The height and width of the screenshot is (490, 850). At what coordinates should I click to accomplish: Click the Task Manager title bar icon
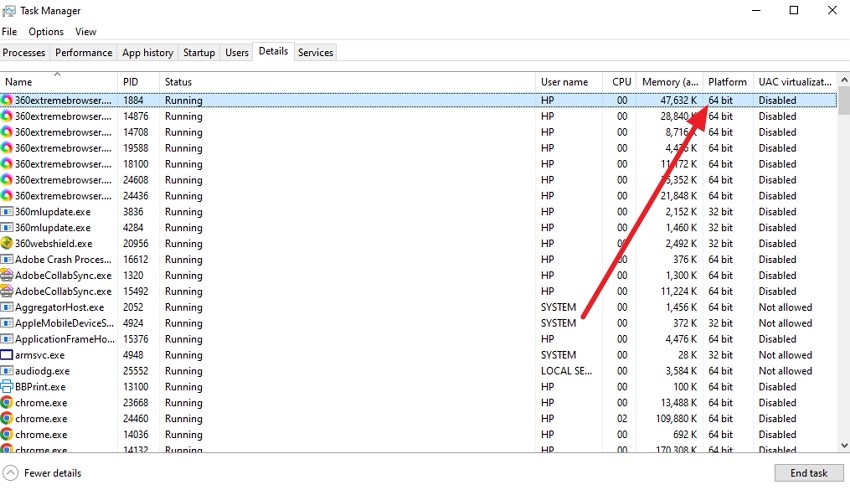pos(9,10)
